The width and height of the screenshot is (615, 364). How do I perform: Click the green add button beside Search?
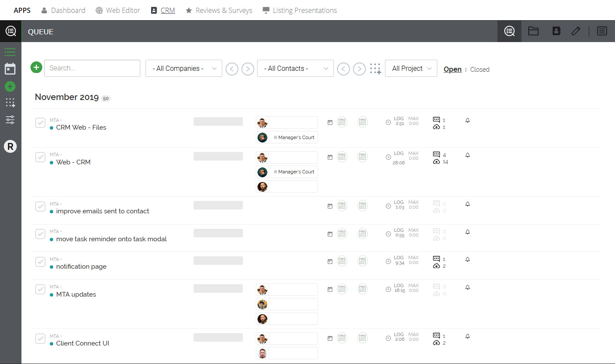coord(36,67)
